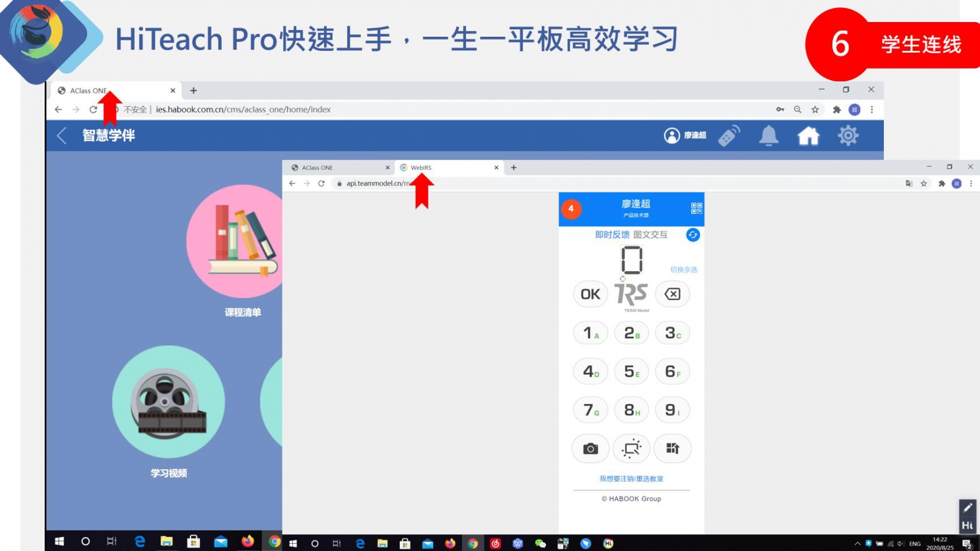Select the 图文交互 tab
This screenshot has width=980, height=551.
[650, 235]
